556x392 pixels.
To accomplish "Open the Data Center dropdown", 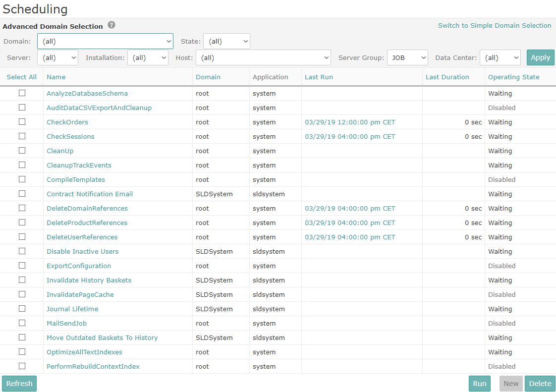I will pyautogui.click(x=500, y=57).
